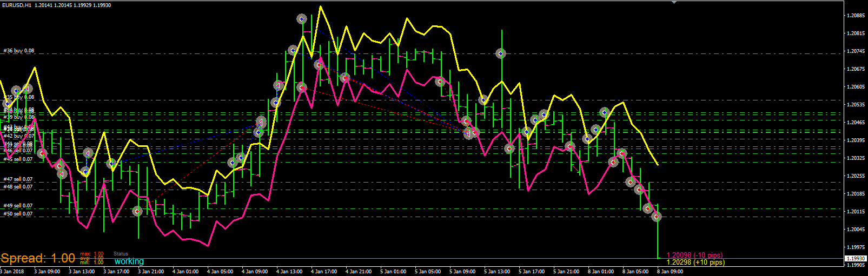Click the '4 Jan 09:00' time label

click(255, 272)
